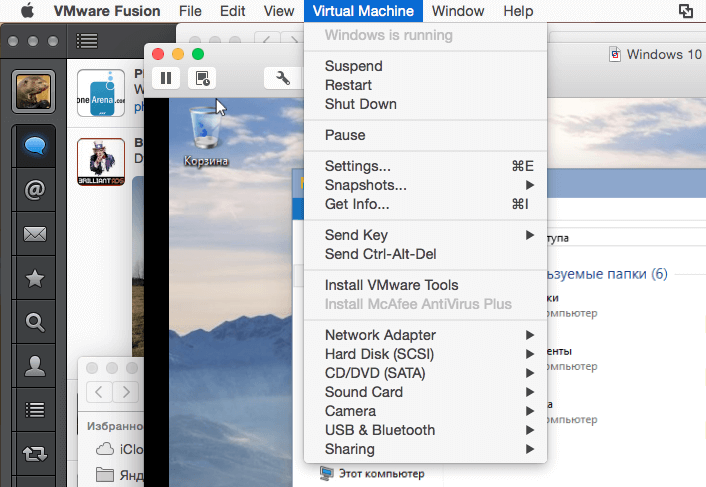Open the snapshot icon in VM toolbar

202,78
